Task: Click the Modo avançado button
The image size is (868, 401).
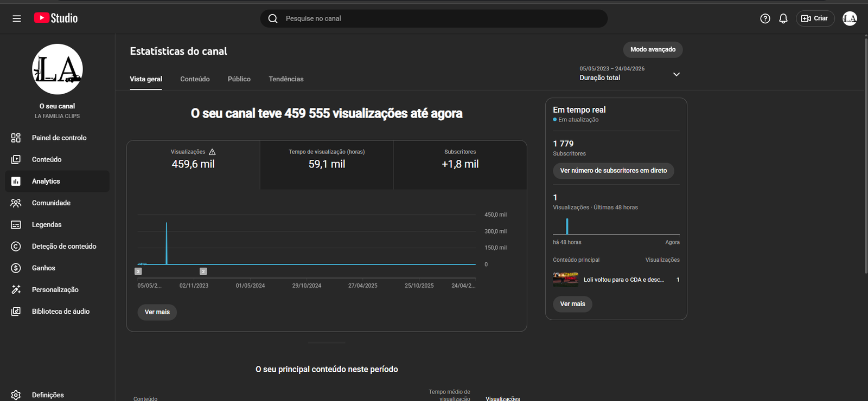Action: pos(653,49)
